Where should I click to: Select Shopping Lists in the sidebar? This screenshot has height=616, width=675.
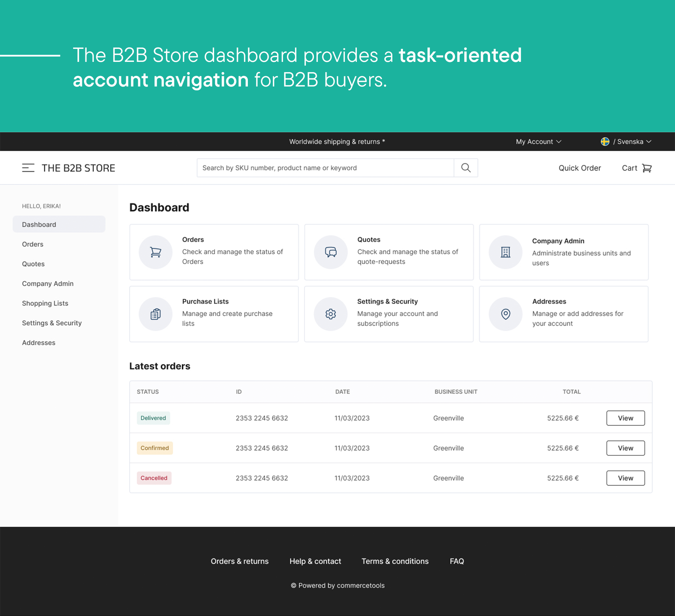click(x=45, y=303)
